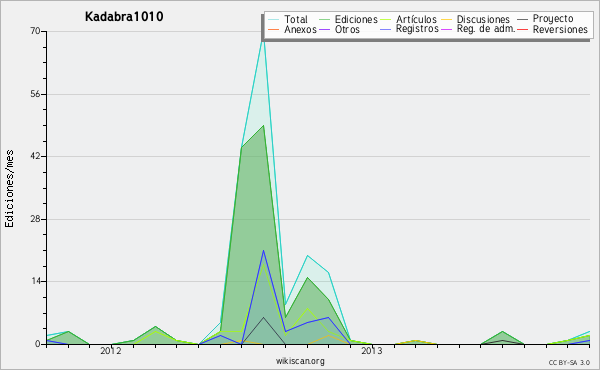The image size is (600, 370).
Task: Click the 14 y-axis value
Action: [36, 281]
